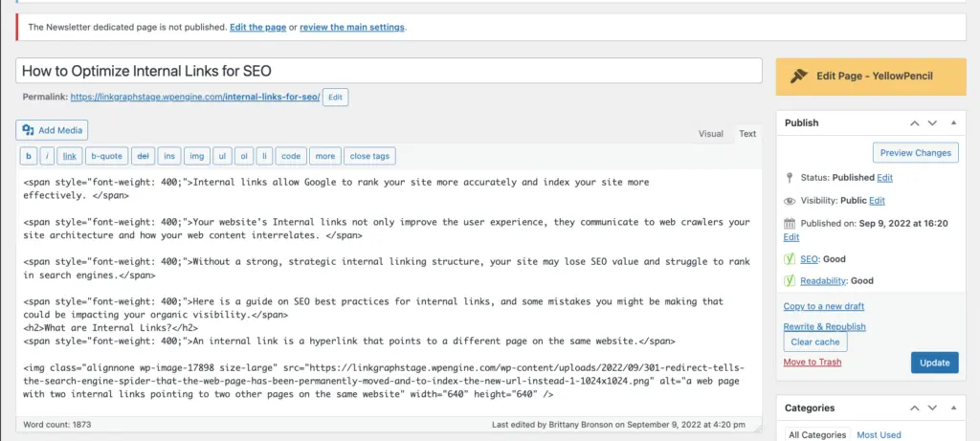Image resolution: width=980 pixels, height=441 pixels.
Task: Move Publish panel down
Action: (x=932, y=123)
